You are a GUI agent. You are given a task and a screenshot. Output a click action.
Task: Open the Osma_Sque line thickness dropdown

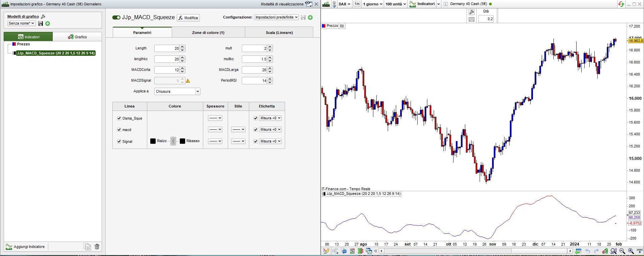pos(215,118)
